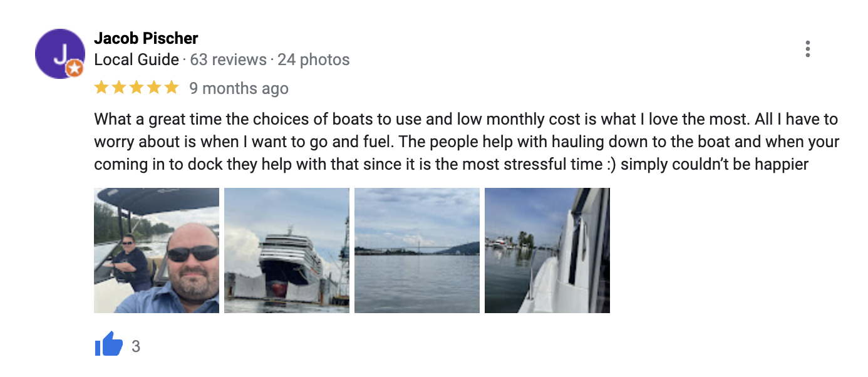This screenshot has height=377, width=868.
Task: Click the fourth yellow rating star
Action: [x=154, y=88]
